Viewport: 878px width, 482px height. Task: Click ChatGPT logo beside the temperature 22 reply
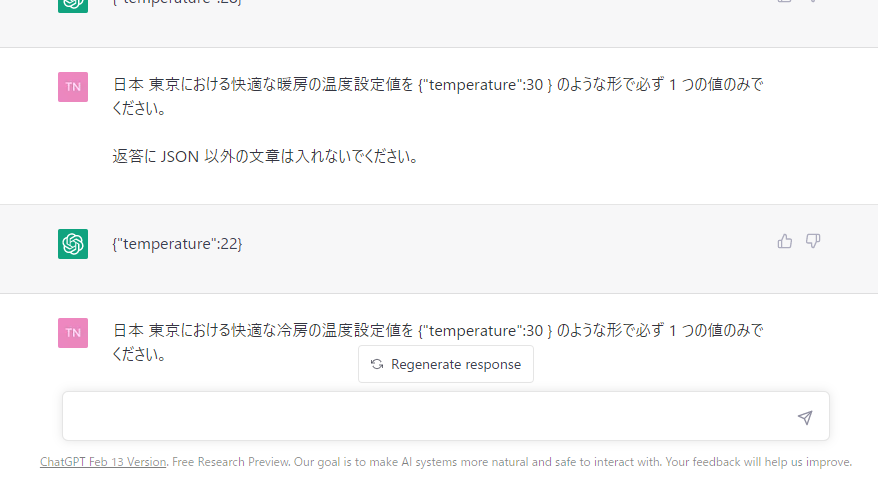[x=73, y=243]
